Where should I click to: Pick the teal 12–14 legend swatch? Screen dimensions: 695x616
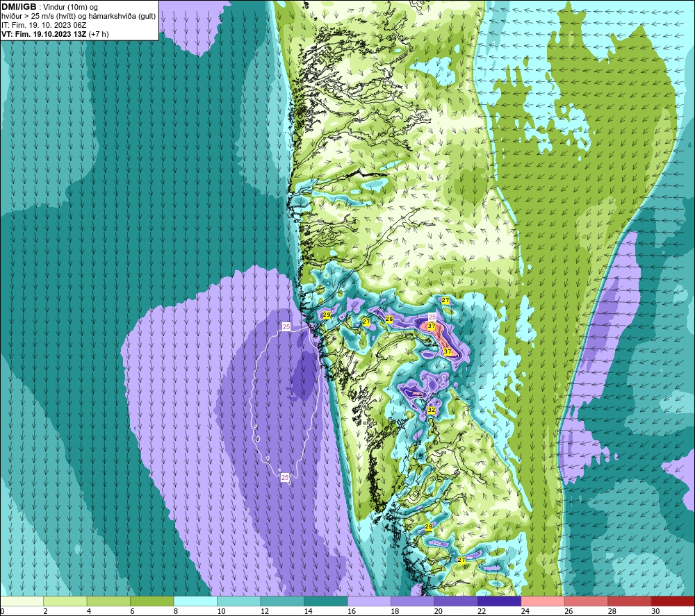[282, 601]
